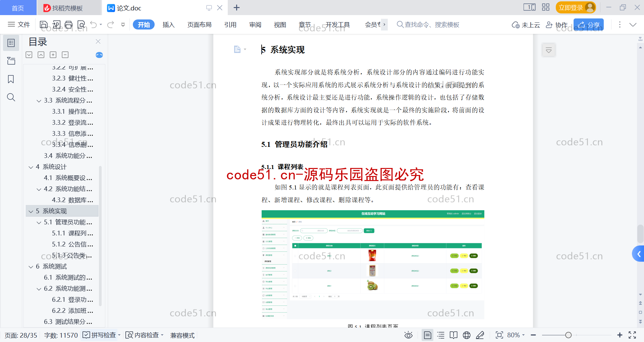644x342 pixels.
Task: Click the smart outline blue icon
Action: [99, 55]
